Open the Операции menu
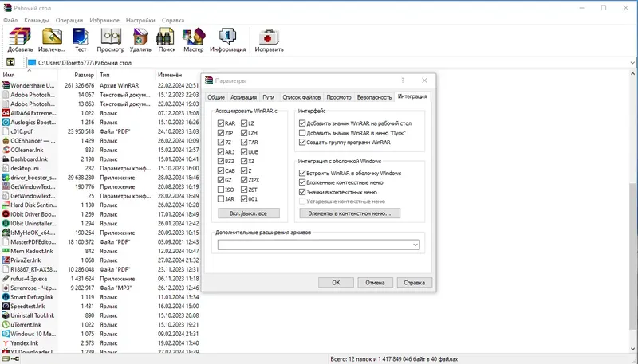The image size is (638, 364). (69, 20)
